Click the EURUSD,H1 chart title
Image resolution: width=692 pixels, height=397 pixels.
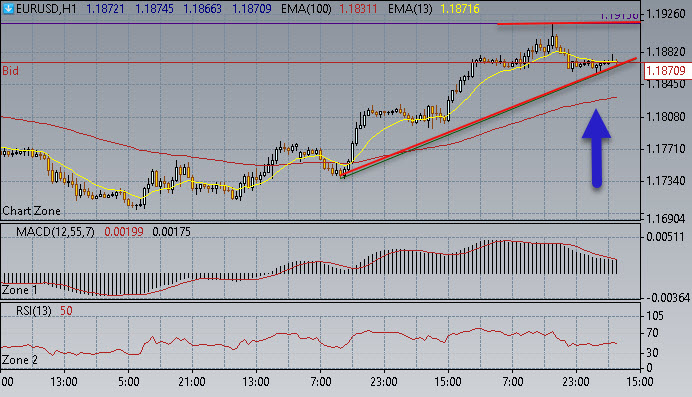(46, 9)
